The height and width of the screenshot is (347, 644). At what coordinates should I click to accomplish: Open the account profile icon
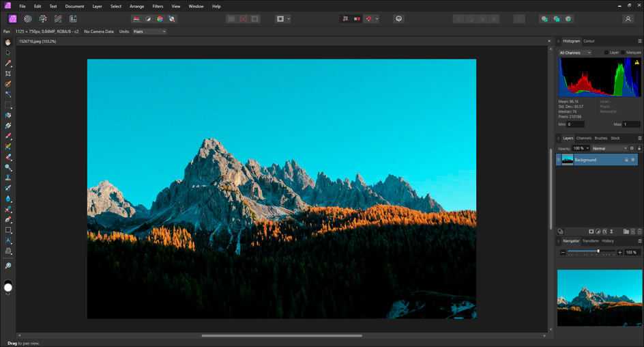[628, 19]
